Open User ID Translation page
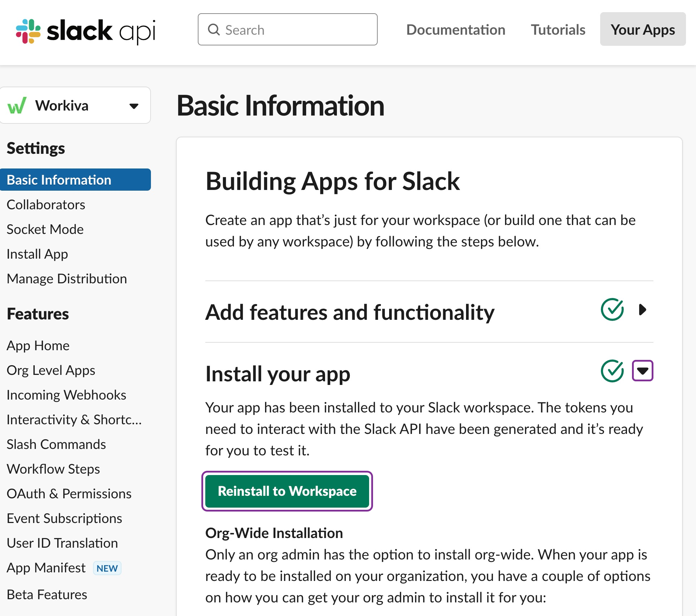The height and width of the screenshot is (616, 696). tap(62, 543)
